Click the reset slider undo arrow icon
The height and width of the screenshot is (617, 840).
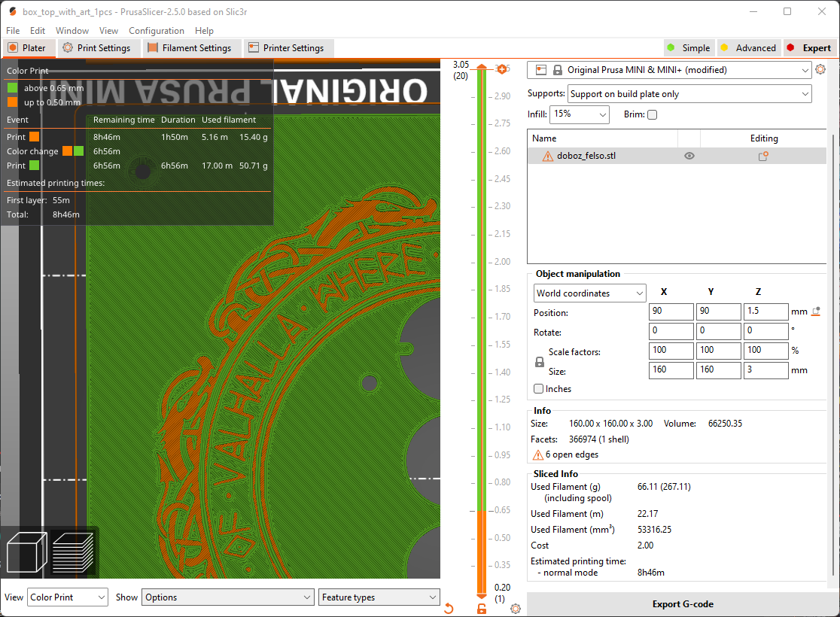[x=449, y=609]
